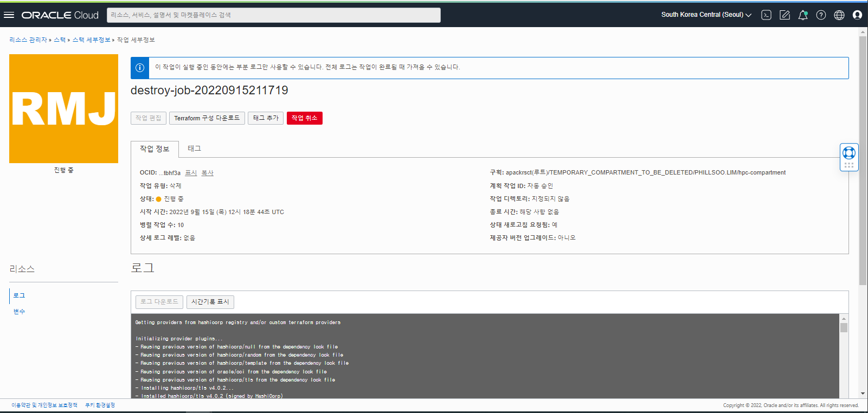Click the 작업 디렉토리 value text

pos(551,199)
